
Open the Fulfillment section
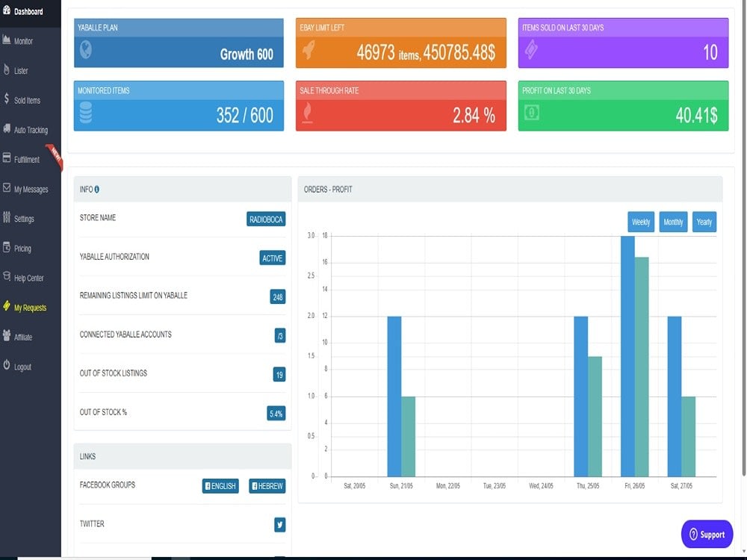pyautogui.click(x=31, y=159)
